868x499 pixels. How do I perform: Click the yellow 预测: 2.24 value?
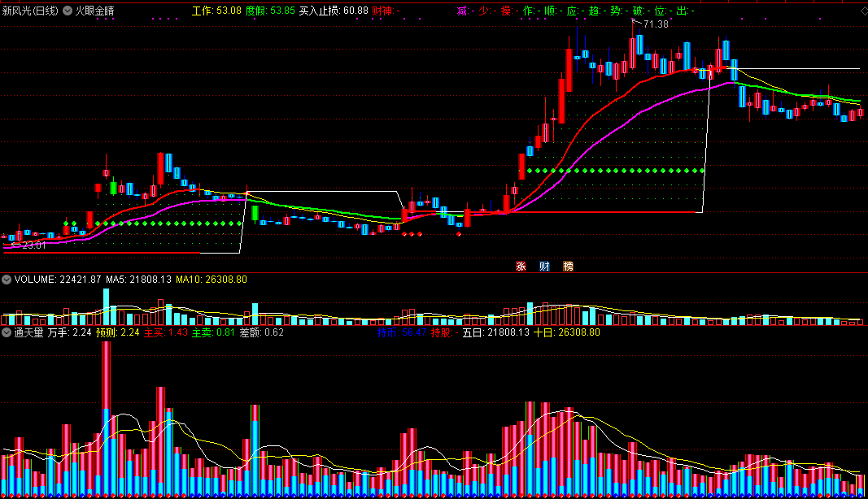point(117,332)
